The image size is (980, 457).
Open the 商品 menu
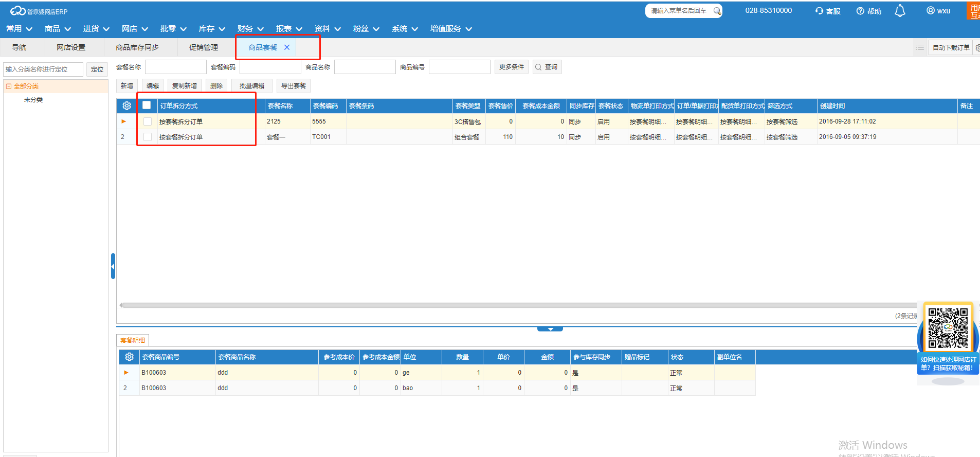58,29
